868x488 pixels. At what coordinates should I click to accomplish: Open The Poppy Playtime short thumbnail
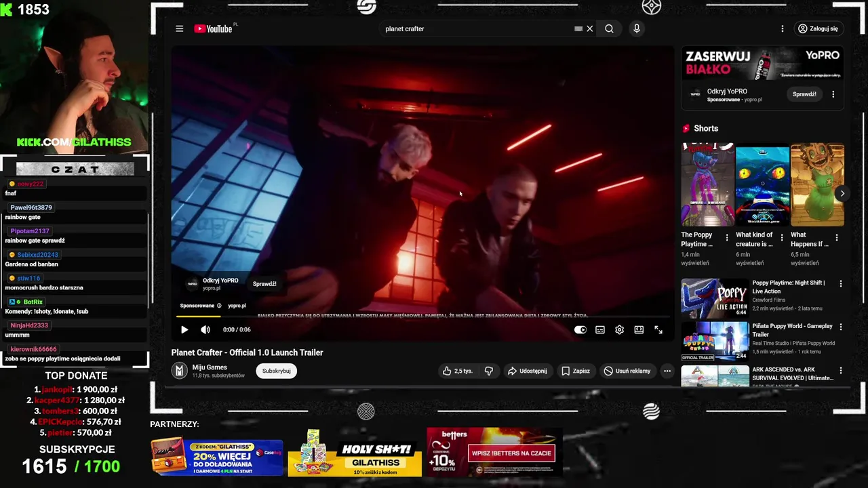tap(707, 184)
